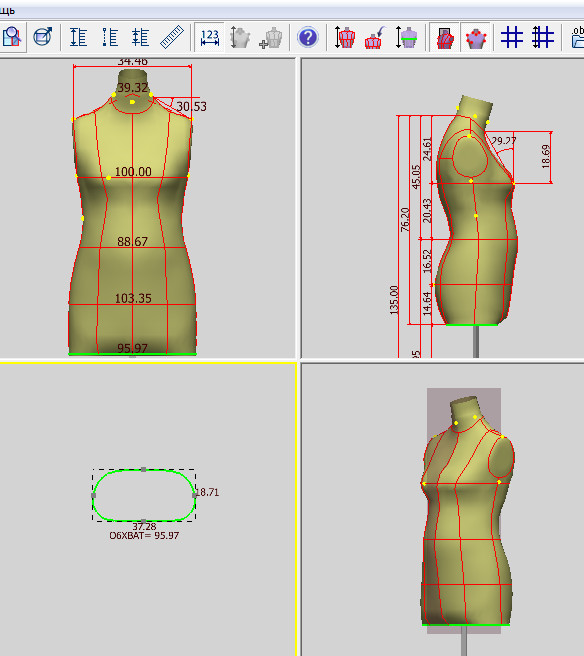Open the blue question mark help
Screen dimensions: 584x656
[x=307, y=37]
